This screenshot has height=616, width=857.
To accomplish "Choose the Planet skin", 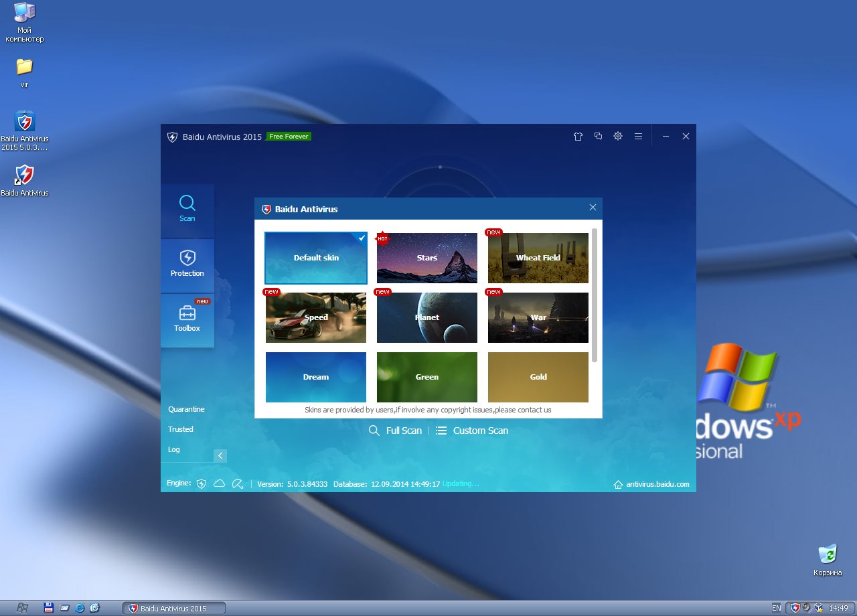I will coord(427,317).
